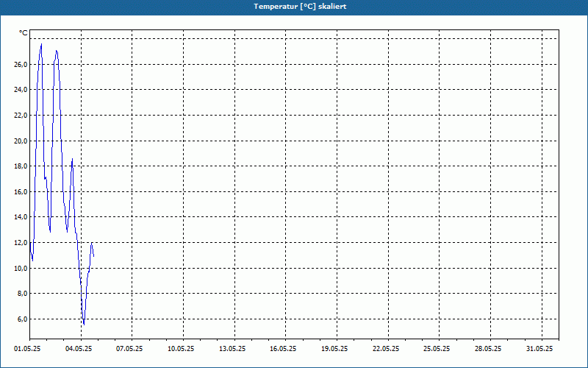The width and height of the screenshot is (588, 368).
Task: Click the 24,0 y-axis label
Action: 21,90
